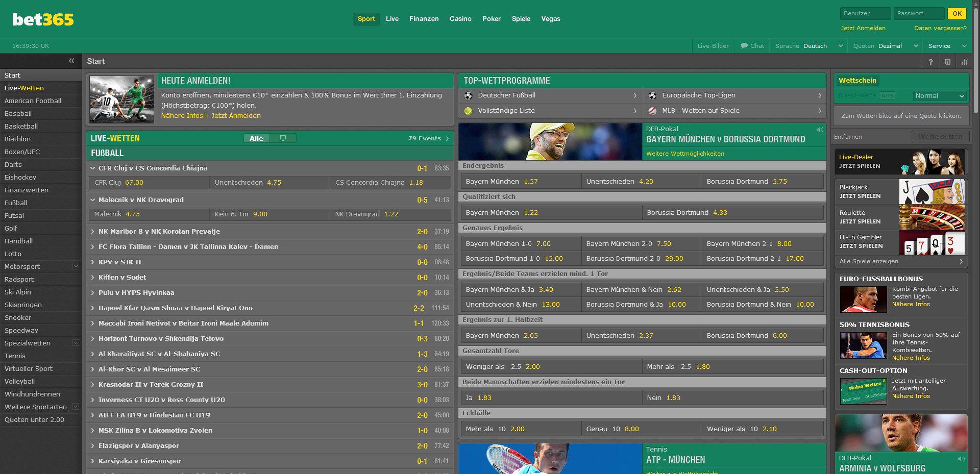Viewport: 980px width, 474px height.
Task: Open the Roulette wheel thumbnail
Action: 932,217
